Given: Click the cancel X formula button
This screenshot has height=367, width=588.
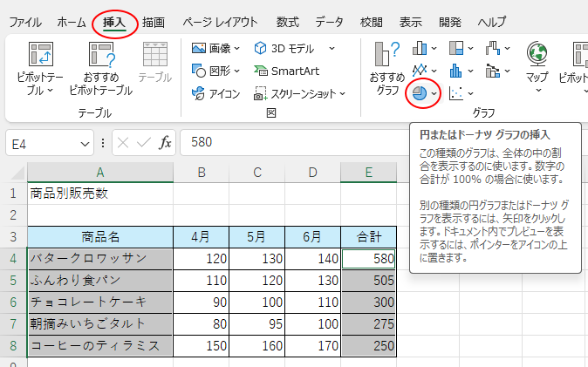Looking at the screenshot, I should [123, 142].
